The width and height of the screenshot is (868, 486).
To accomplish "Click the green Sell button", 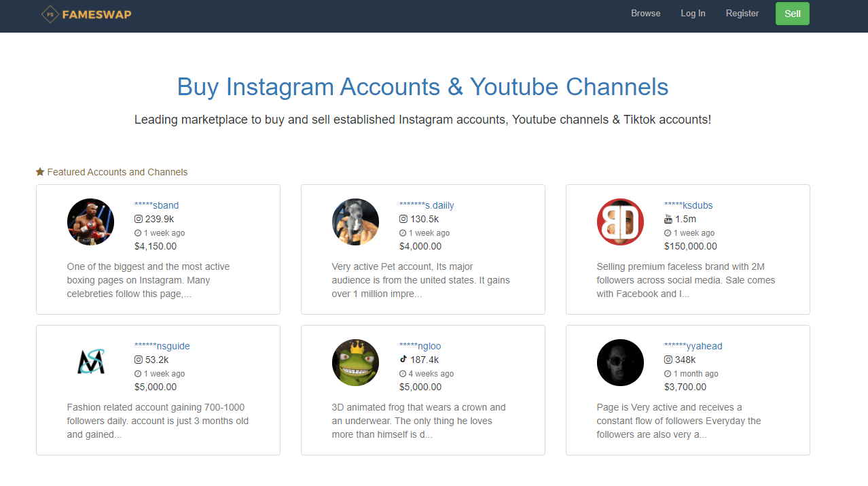I will (793, 14).
